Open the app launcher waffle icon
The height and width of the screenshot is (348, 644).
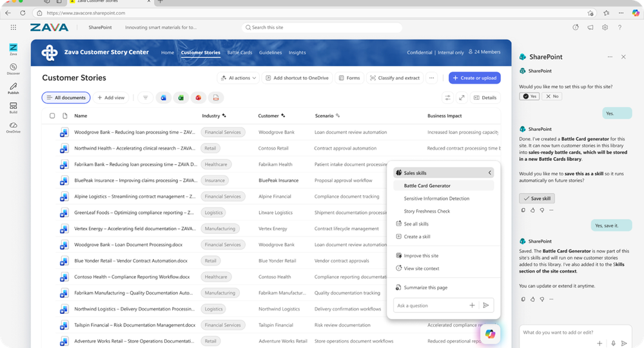(13, 28)
